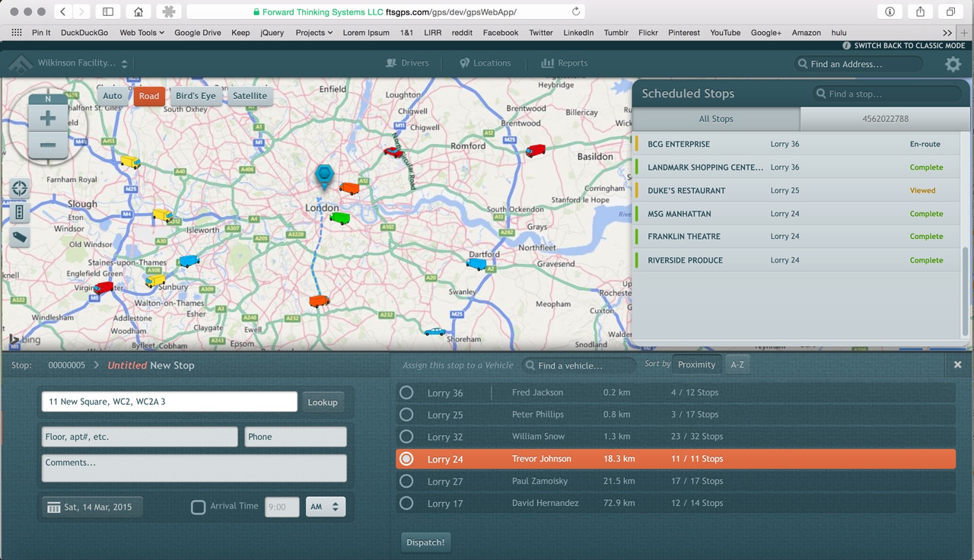Screen dimensions: 974x560
Task: Switch to the 4562022788 tab
Action: (885, 119)
